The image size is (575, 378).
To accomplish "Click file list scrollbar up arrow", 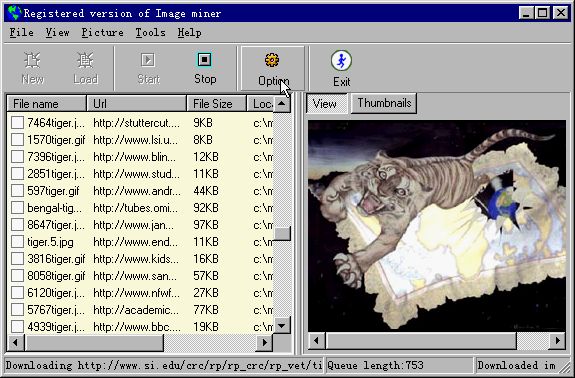I will click(282, 104).
